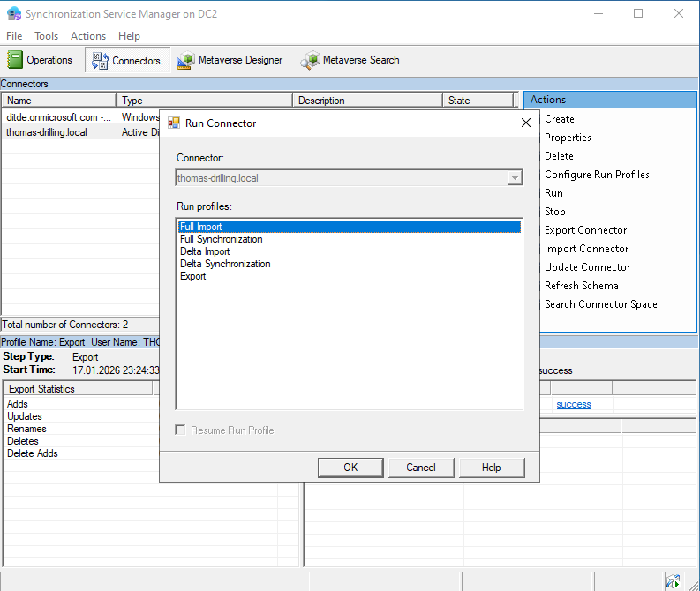700x591 pixels.
Task: Click the Deletes statistic row
Action: (x=80, y=441)
